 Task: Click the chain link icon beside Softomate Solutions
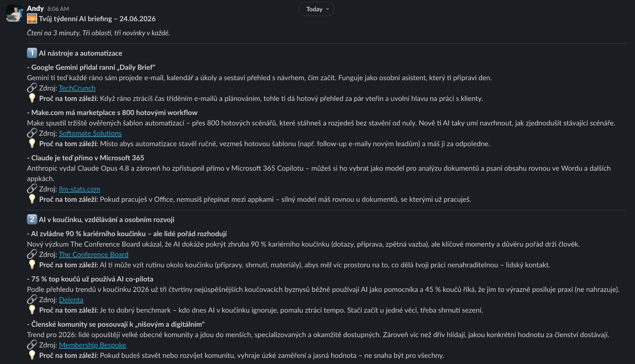[32, 133]
